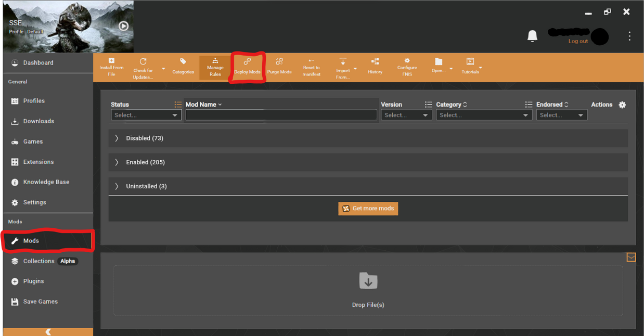
Task: Click Get more mods button
Action: point(368,209)
